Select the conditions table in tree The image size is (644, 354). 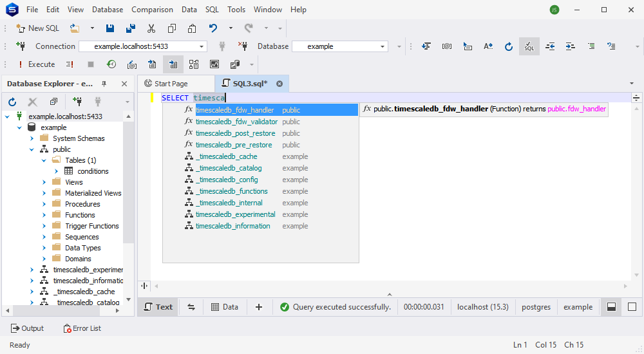click(x=93, y=171)
